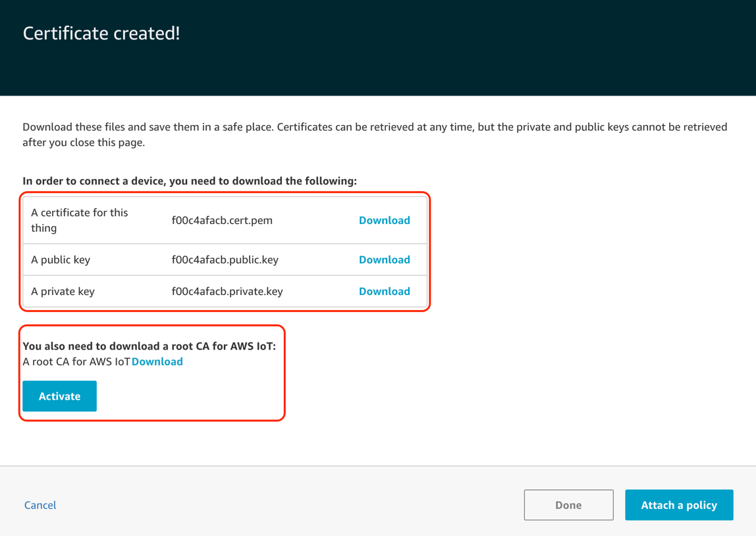
Task: Click the 'A certificate for this thing' label
Action: click(80, 221)
